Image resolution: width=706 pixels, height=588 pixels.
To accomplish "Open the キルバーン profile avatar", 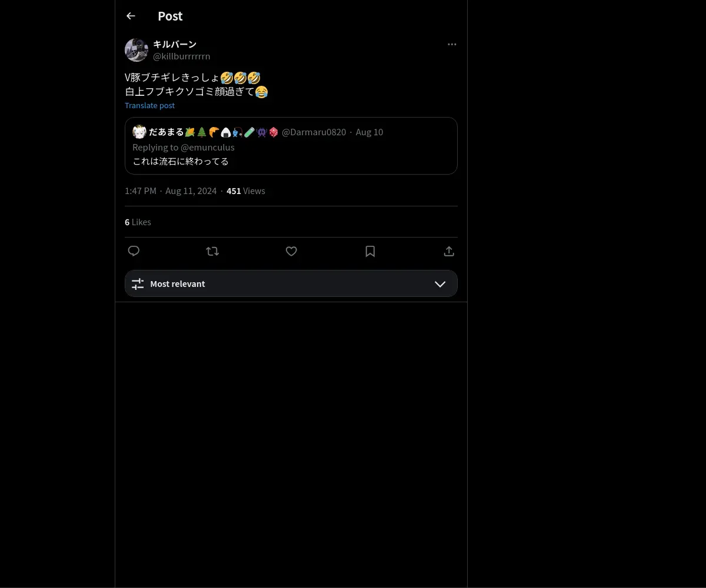I will (x=136, y=50).
